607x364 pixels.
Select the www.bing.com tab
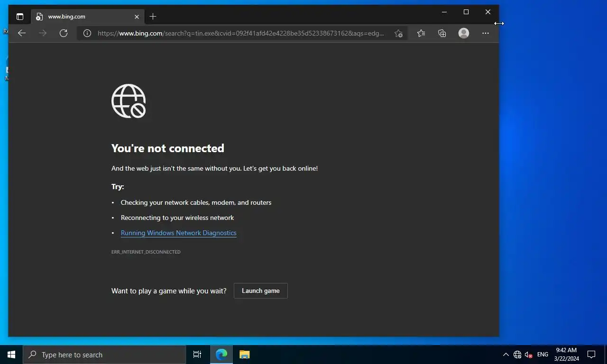coord(87,17)
